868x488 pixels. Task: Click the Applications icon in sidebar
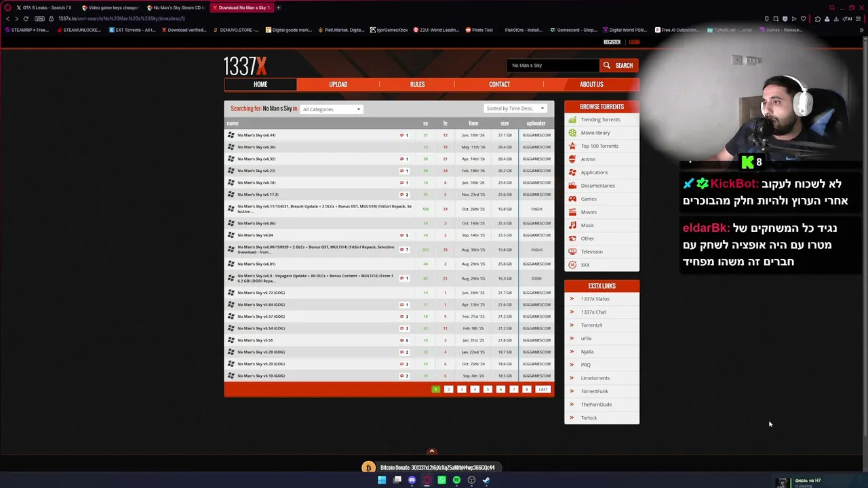572,172
